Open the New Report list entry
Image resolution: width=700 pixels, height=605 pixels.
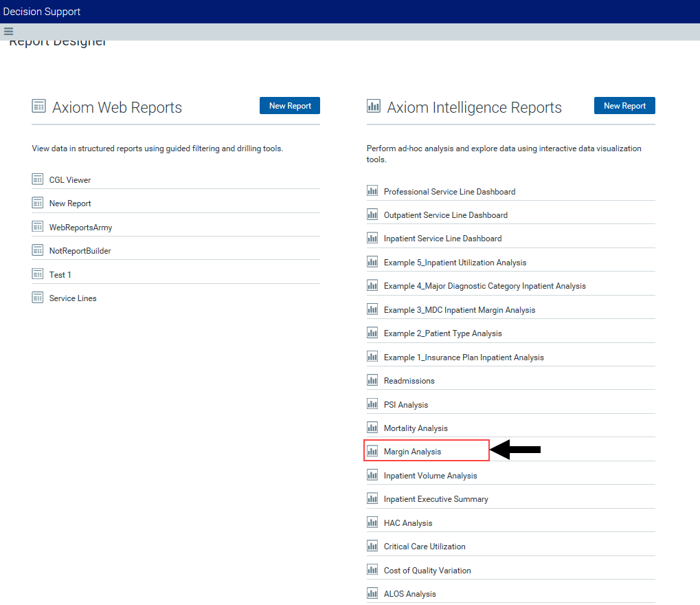tap(70, 203)
